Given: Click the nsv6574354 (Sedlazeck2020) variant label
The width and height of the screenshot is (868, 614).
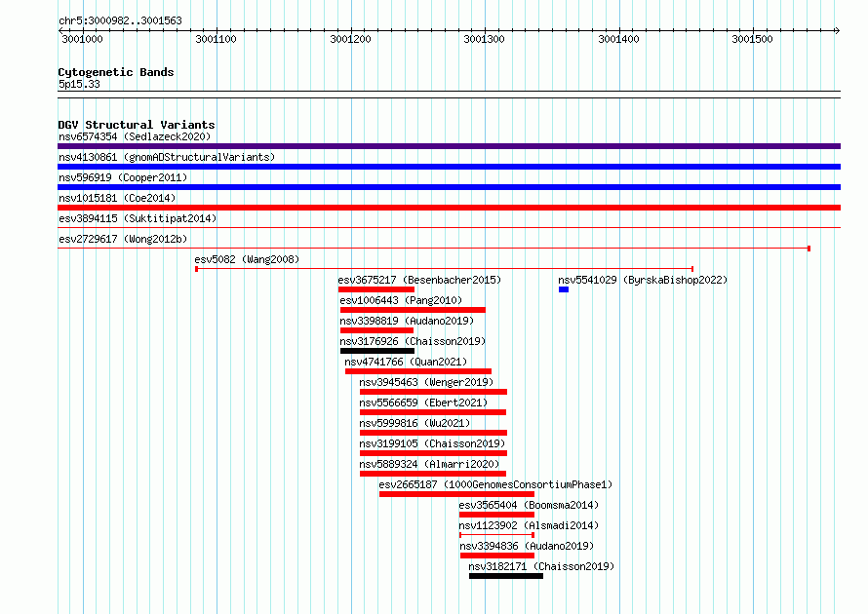Looking at the screenshot, I should 135,136.
